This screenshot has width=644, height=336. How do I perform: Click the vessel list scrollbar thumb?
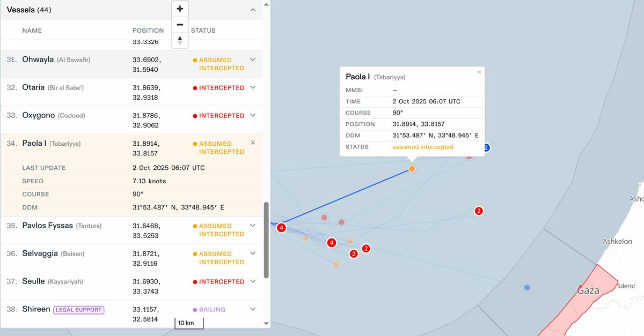[266, 240]
